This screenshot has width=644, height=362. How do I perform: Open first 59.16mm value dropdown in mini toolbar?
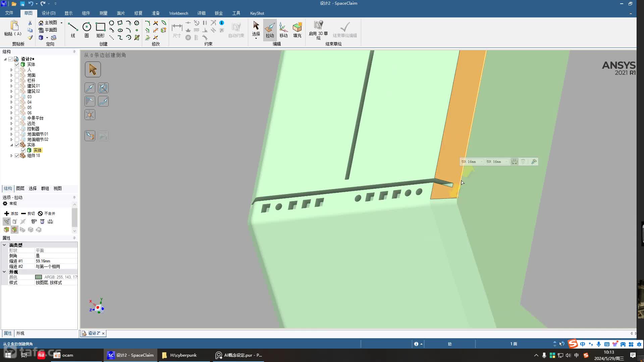(482, 162)
